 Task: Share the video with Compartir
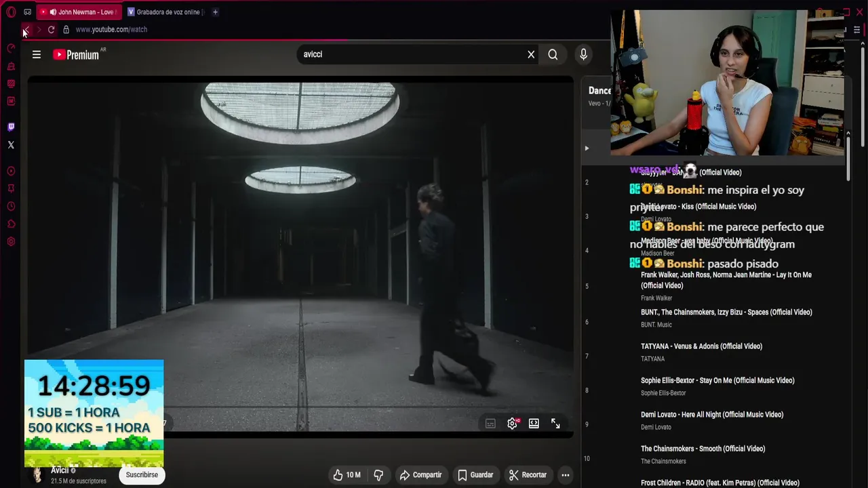point(420,475)
